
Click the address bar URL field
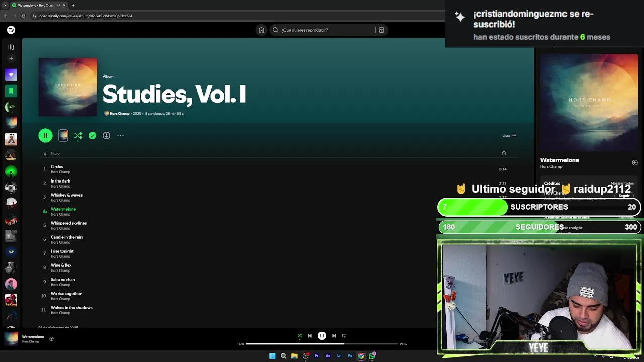[x=236, y=16]
